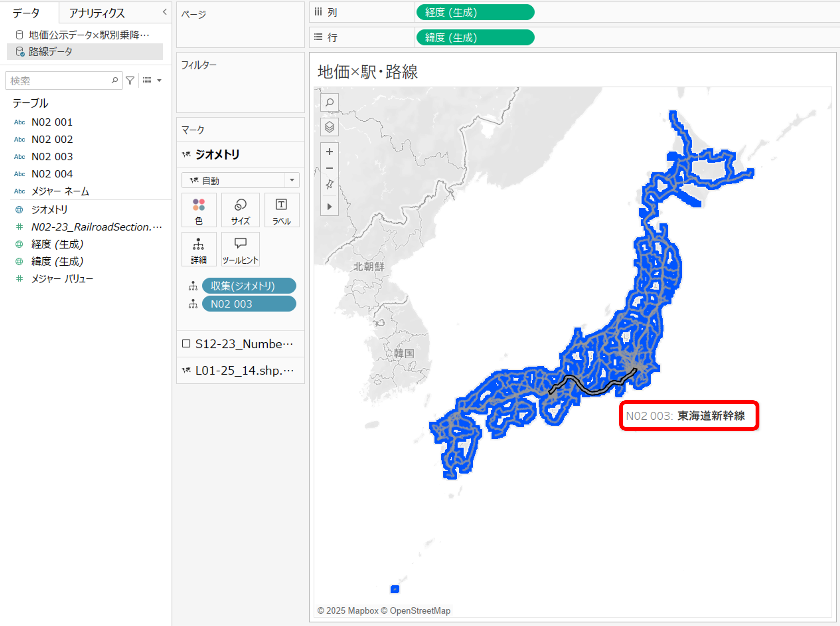Click the 検索 field search box
Screen dimensions: 840x626
64,80
